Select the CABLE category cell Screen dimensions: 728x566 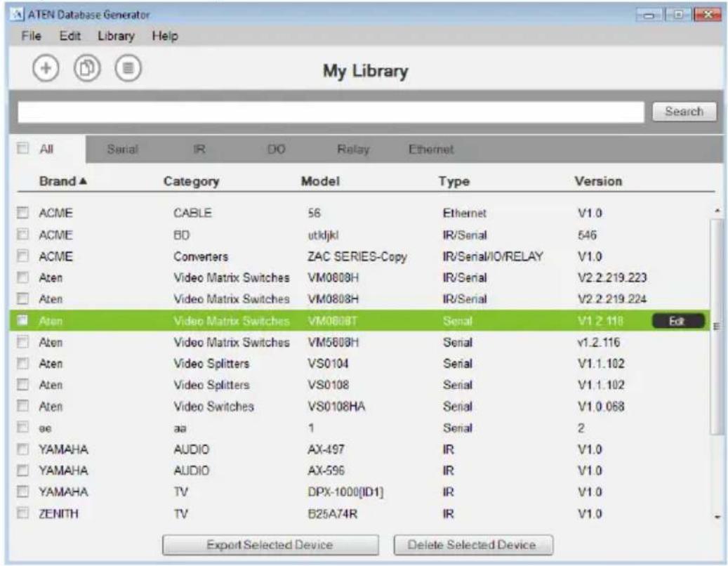point(192,213)
